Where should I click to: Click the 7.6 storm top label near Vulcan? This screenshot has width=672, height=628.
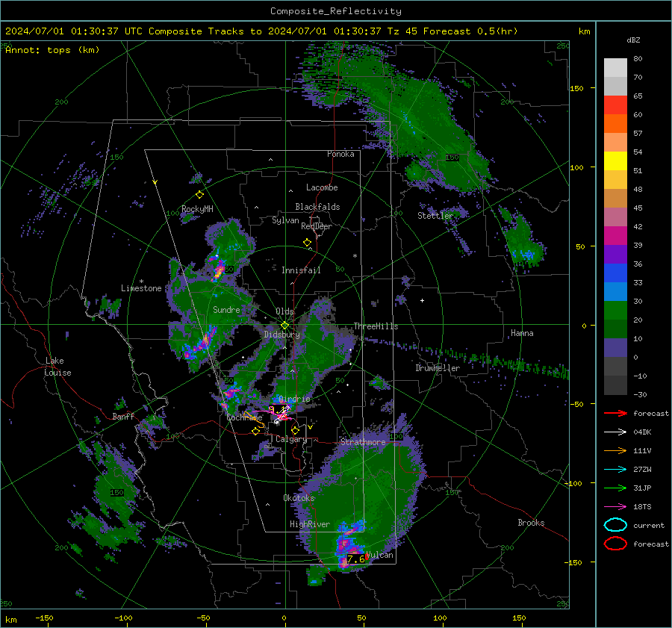pos(355,559)
